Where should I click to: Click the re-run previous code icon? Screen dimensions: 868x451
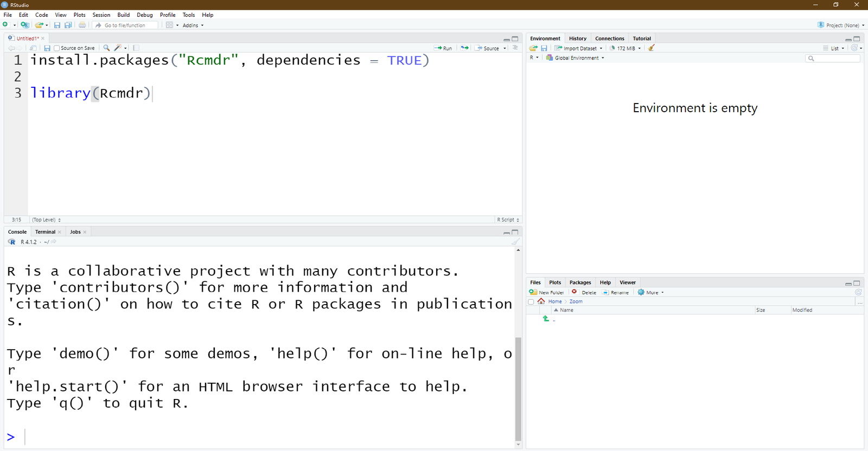click(x=464, y=48)
